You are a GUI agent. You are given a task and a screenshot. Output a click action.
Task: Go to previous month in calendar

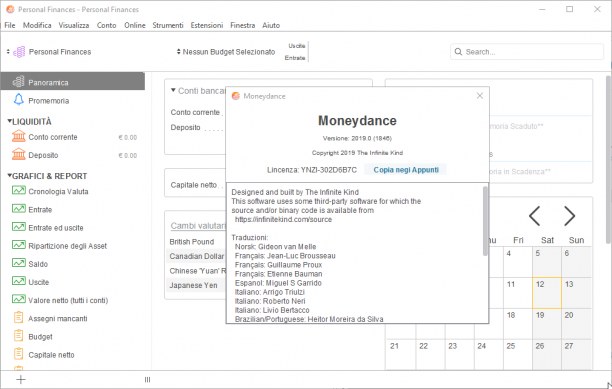point(534,216)
